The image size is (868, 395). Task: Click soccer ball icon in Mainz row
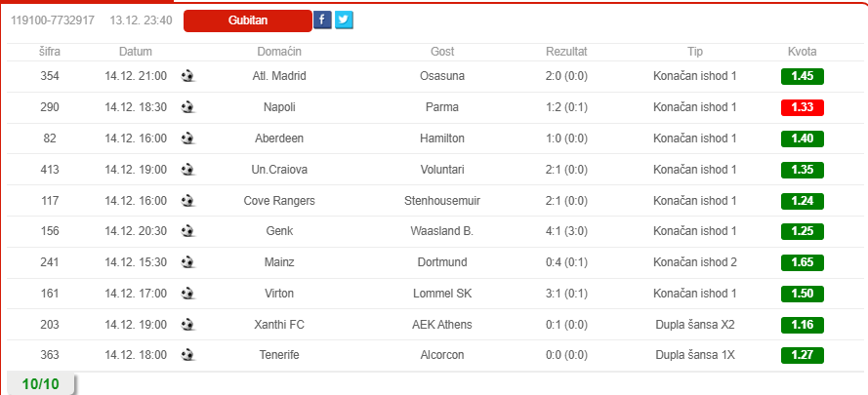[x=187, y=262]
